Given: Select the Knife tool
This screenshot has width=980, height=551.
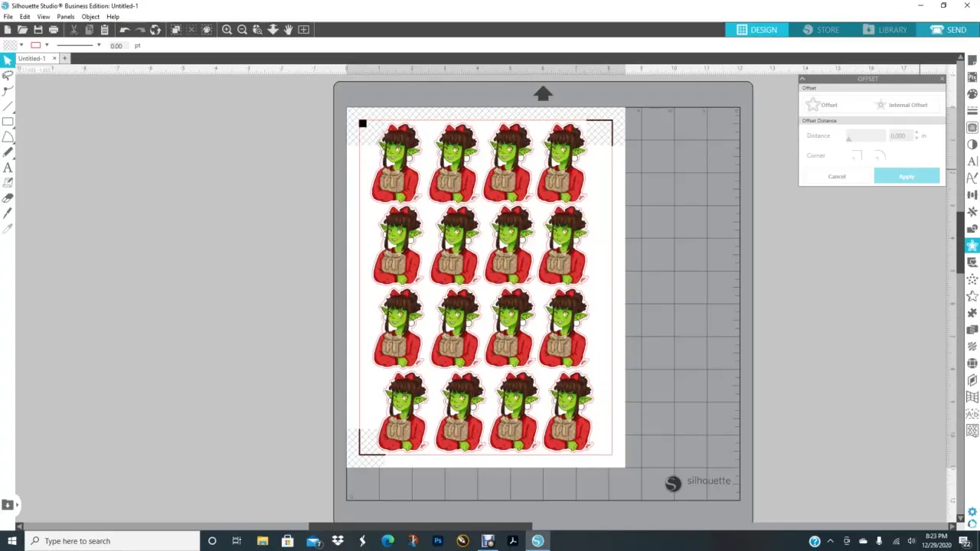Looking at the screenshot, I should pos(8,213).
